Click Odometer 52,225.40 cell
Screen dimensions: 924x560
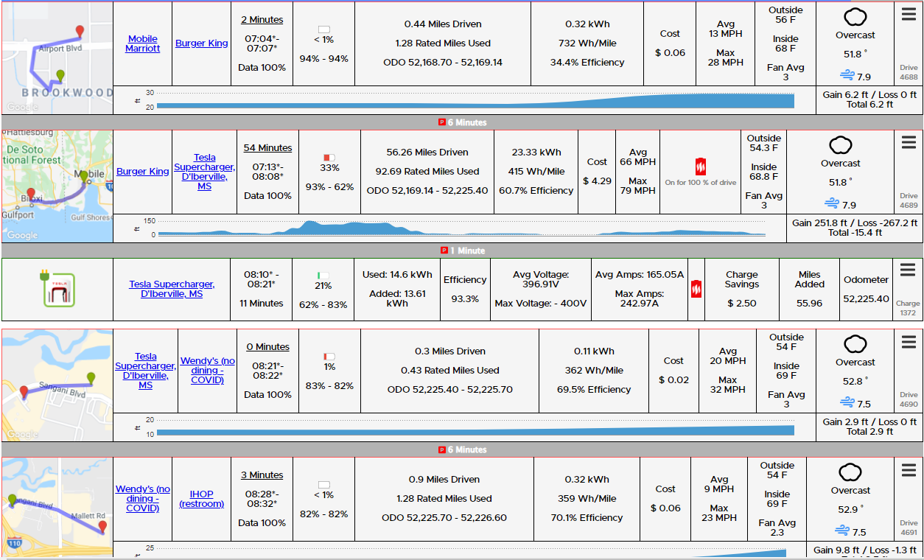click(866, 289)
